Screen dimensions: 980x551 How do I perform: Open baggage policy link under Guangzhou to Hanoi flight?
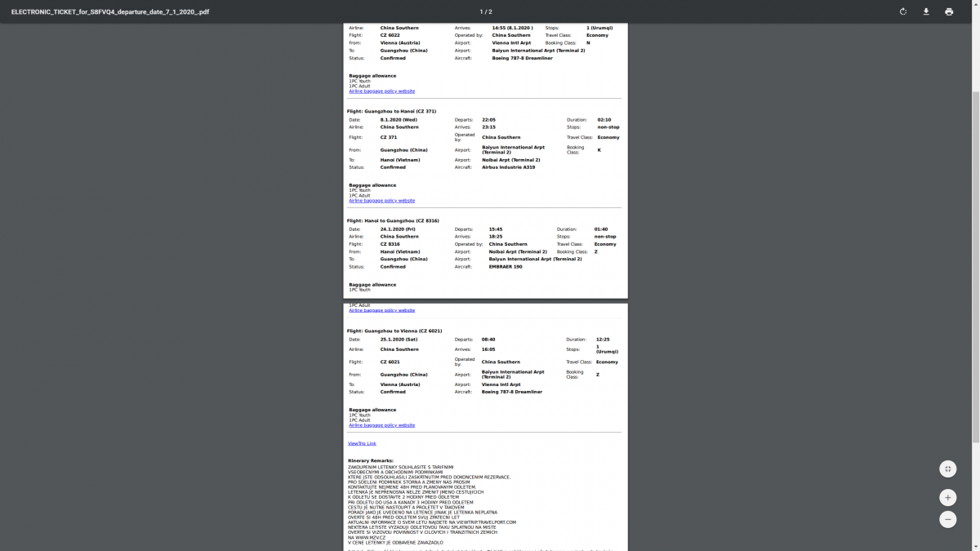pos(381,200)
